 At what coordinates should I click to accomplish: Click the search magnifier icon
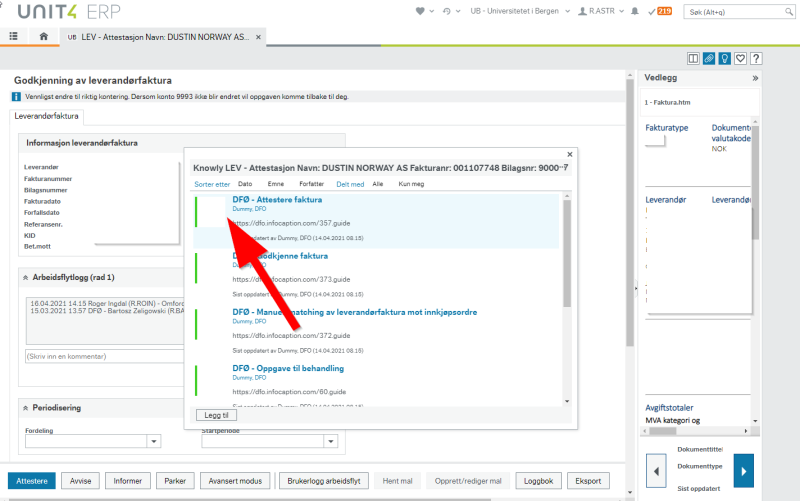(789, 12)
